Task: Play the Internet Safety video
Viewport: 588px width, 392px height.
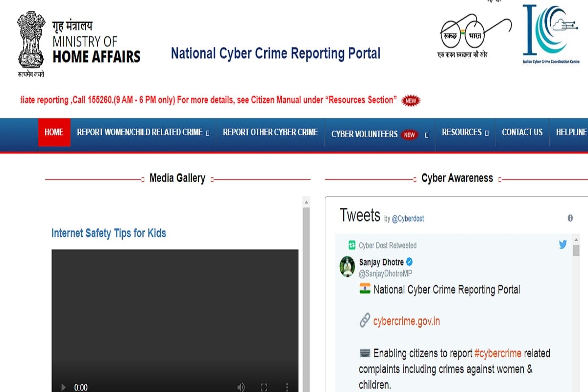Action: (63, 388)
